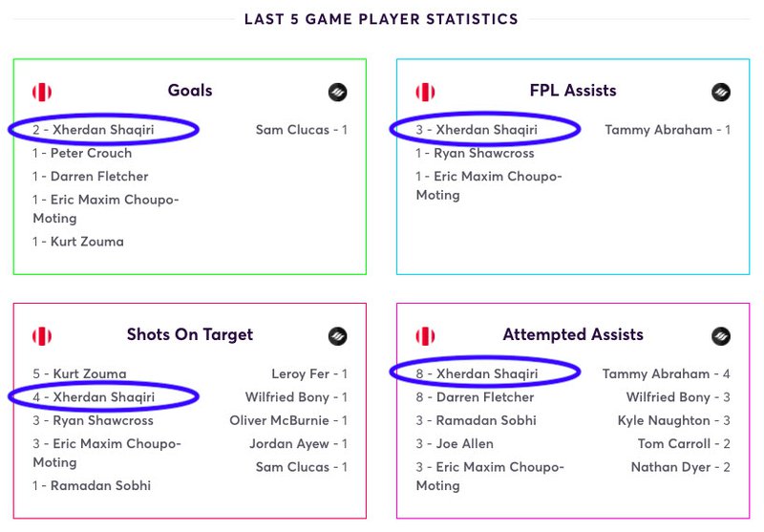The height and width of the screenshot is (532, 764).
Task: Click the Stoke City crest in FPL Assists
Action: pos(425,92)
